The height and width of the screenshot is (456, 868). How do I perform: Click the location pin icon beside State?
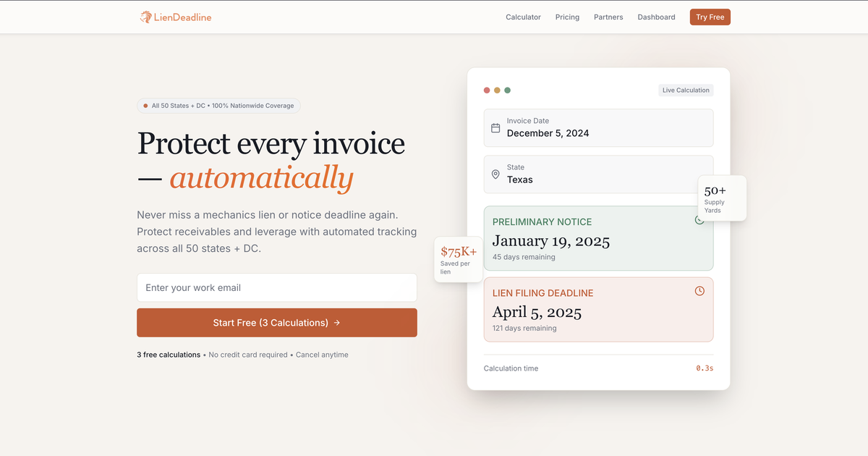tap(495, 174)
